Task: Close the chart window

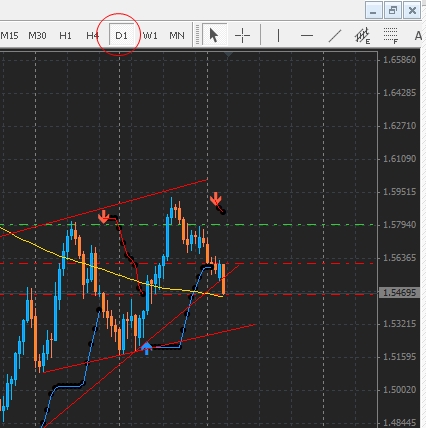Action: pos(412,11)
